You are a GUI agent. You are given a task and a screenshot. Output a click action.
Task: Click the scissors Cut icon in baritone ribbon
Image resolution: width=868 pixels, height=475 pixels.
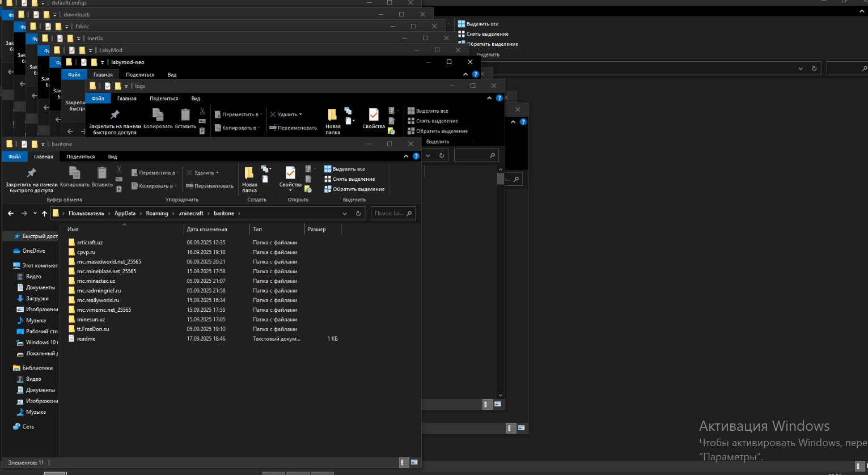[x=119, y=169]
